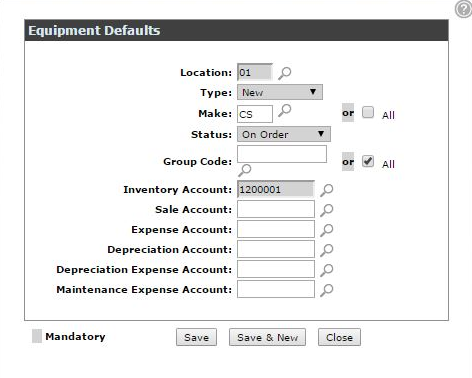The image size is (472, 378).
Task: Click the empty Sale Account field
Action: click(276, 209)
